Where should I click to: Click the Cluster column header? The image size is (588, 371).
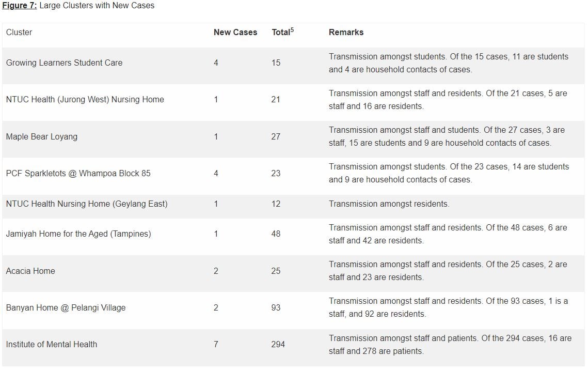(19, 32)
